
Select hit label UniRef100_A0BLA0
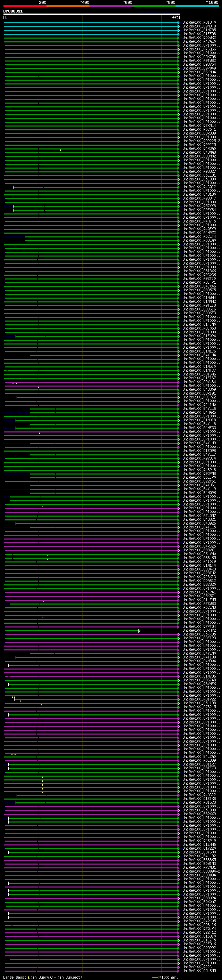tap(199, 240)
